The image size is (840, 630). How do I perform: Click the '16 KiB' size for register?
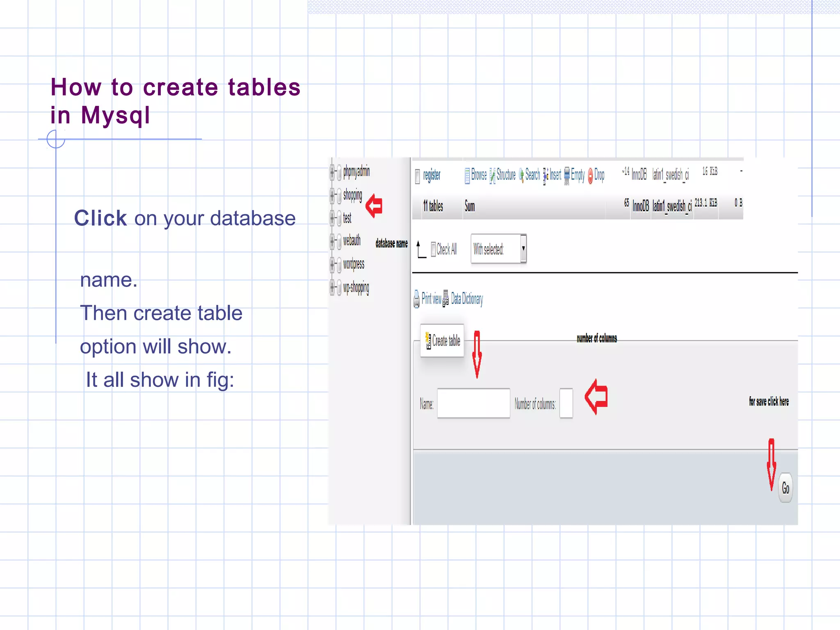[x=710, y=171]
